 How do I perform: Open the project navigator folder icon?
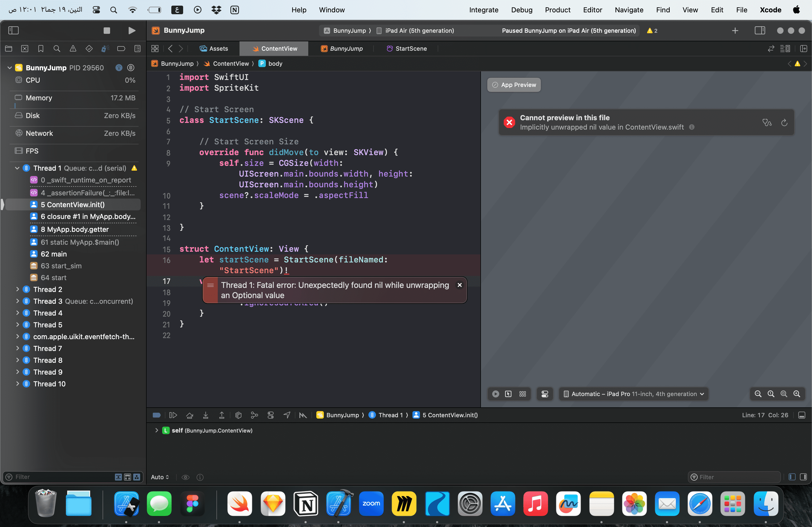pyautogui.click(x=9, y=48)
